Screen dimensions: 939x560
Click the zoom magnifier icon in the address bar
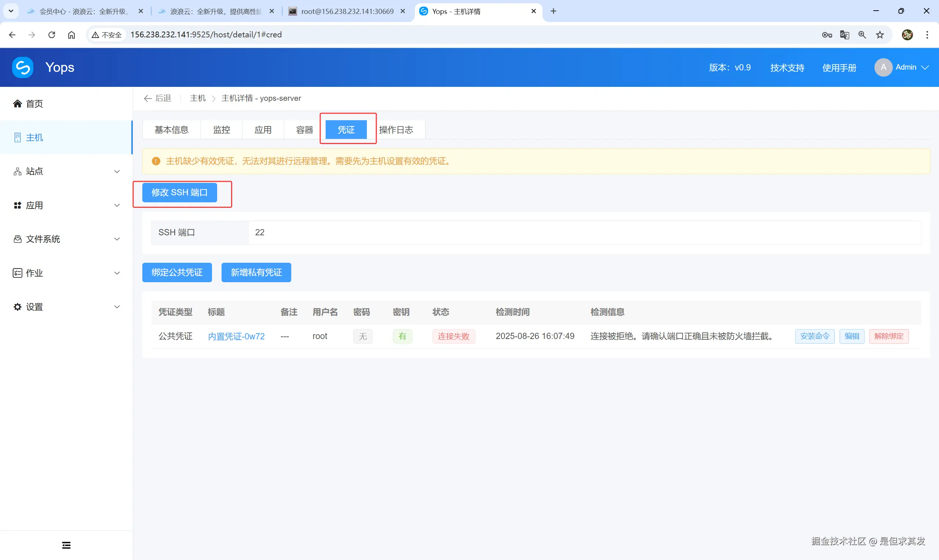pyautogui.click(x=862, y=35)
